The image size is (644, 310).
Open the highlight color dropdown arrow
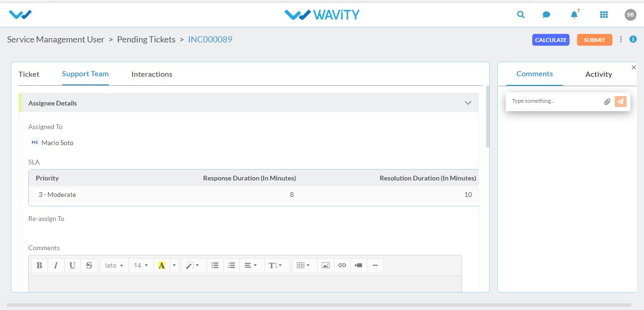(x=174, y=265)
